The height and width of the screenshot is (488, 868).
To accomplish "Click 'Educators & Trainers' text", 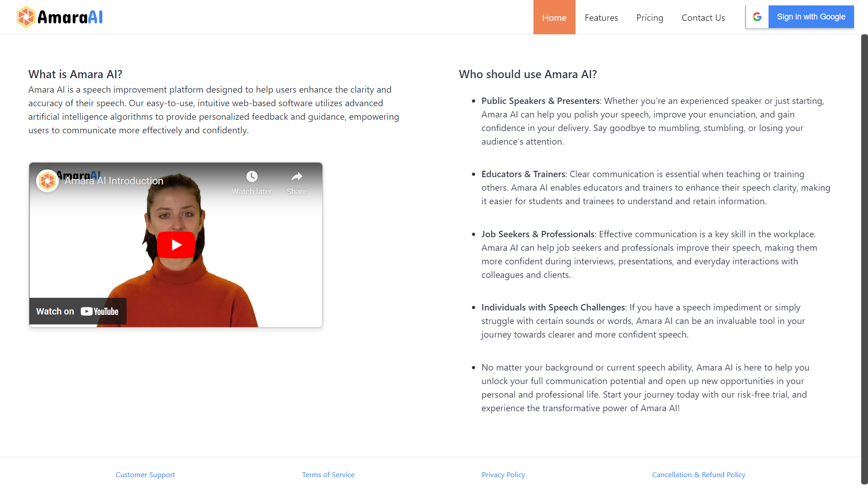I will [523, 174].
